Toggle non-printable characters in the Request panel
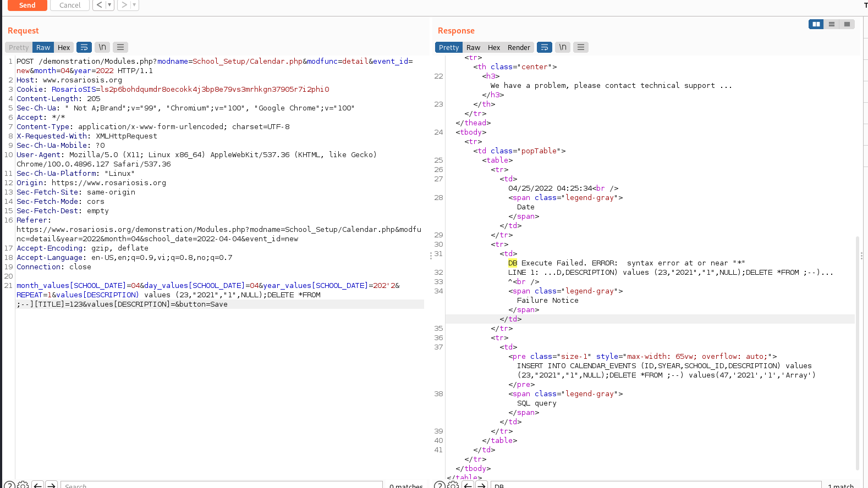Viewport: 868px width, 488px height. point(102,47)
